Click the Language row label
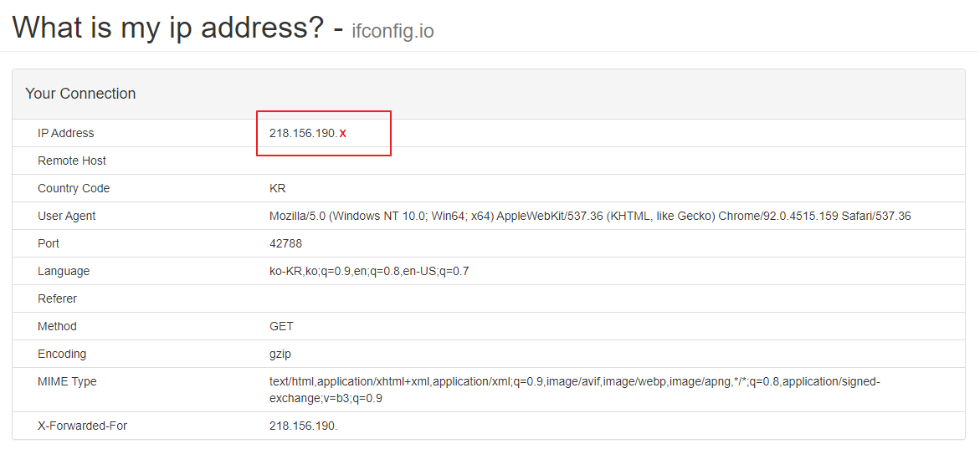 (x=64, y=271)
